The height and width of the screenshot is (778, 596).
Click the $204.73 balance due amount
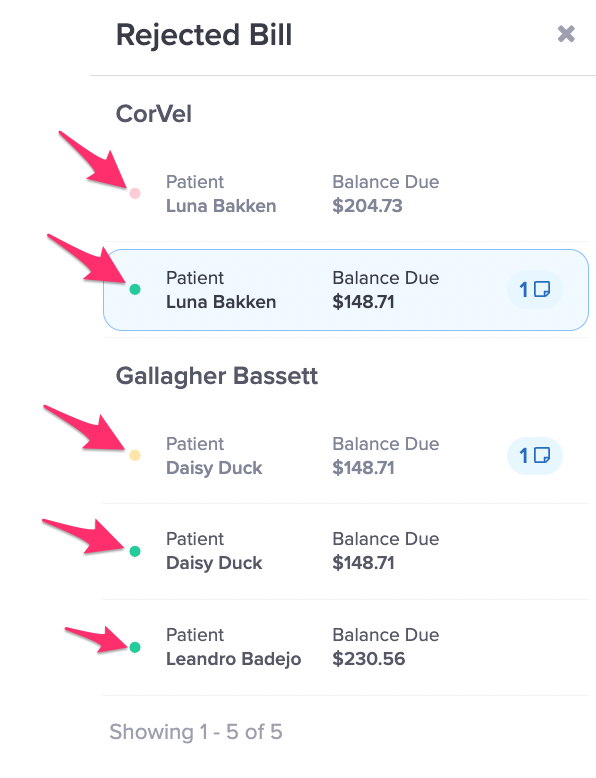click(367, 206)
